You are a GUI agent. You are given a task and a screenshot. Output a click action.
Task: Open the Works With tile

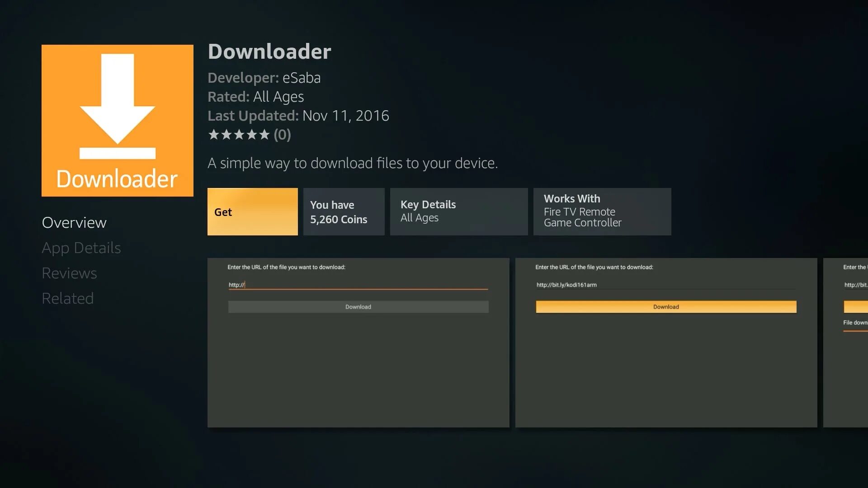[602, 211]
